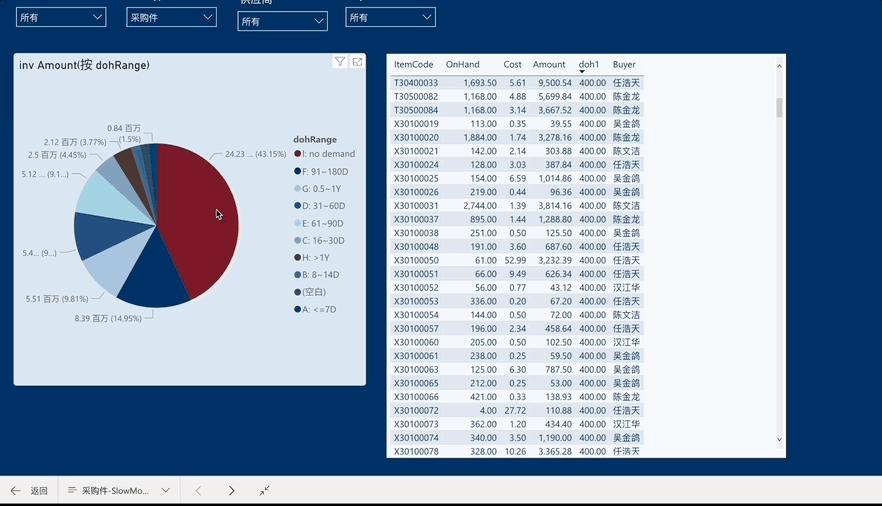
Task: Select item X30100074
Action: coord(416,437)
